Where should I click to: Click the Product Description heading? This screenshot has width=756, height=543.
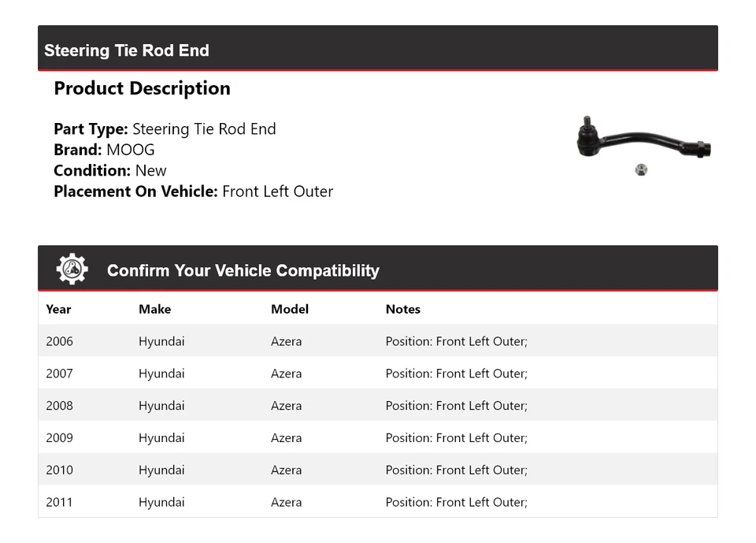[x=142, y=88]
